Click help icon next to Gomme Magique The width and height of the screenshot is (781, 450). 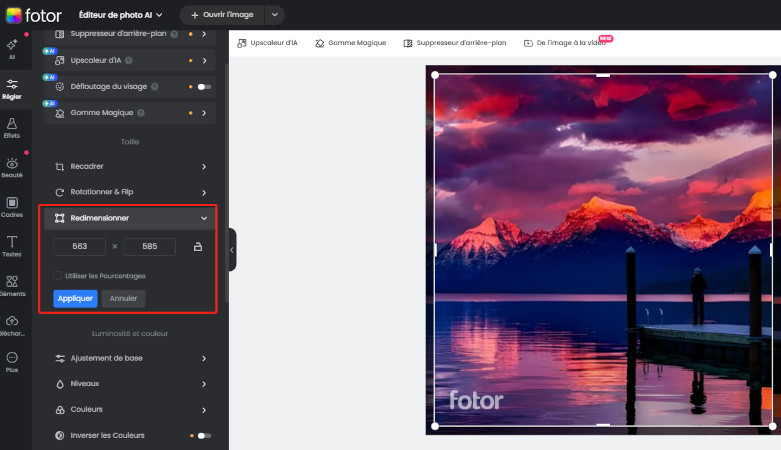click(141, 113)
